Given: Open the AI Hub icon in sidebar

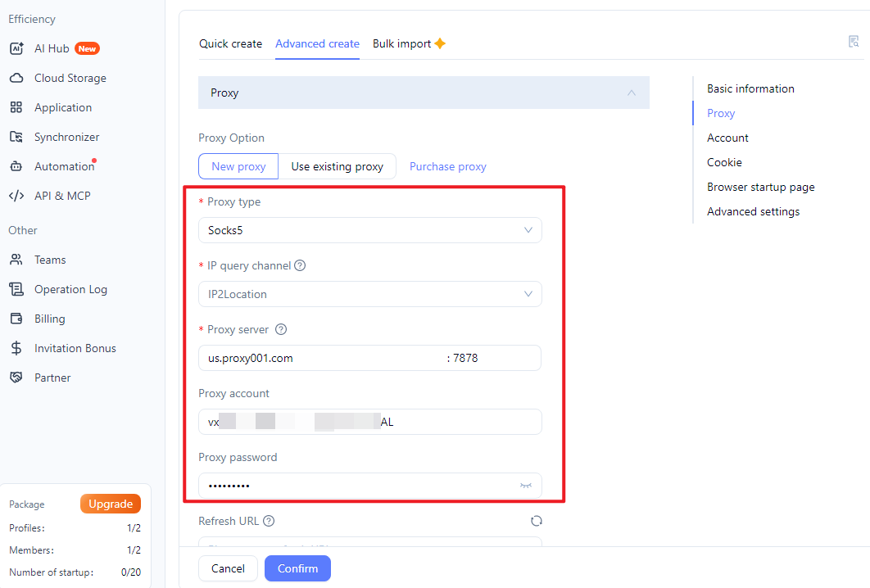Looking at the screenshot, I should click(x=16, y=48).
